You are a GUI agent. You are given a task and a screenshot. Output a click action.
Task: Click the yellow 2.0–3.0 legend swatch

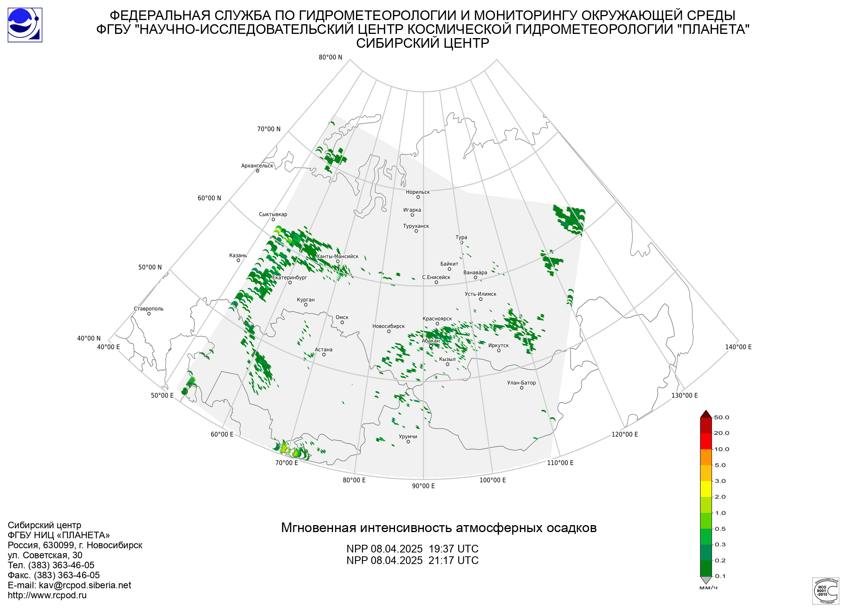[x=706, y=489]
